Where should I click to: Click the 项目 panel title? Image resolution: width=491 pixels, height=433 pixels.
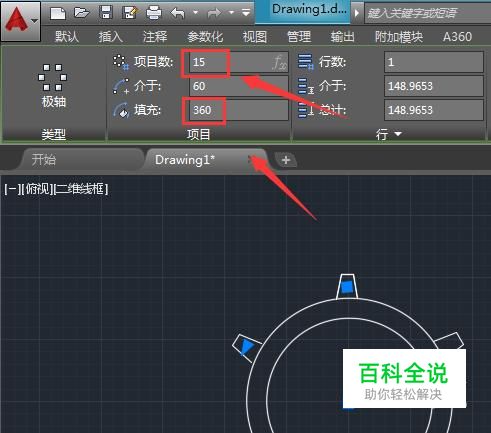[199, 134]
